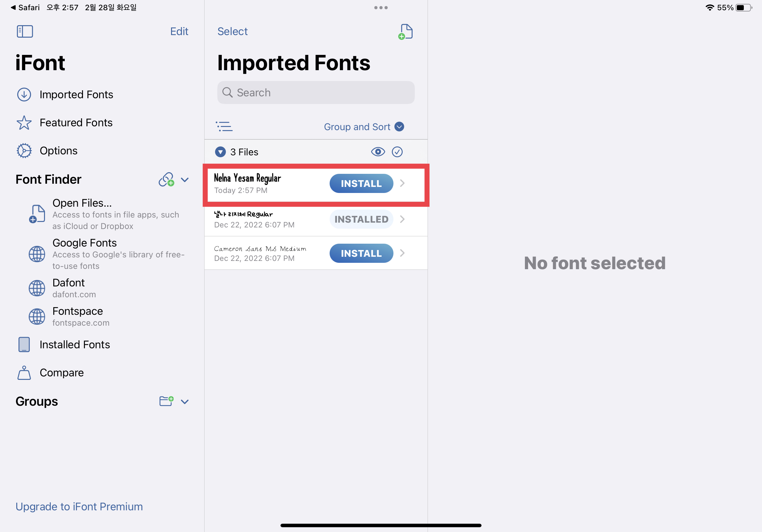The image size is (762, 532).
Task: Collapse the Groups section chevron
Action: point(185,402)
